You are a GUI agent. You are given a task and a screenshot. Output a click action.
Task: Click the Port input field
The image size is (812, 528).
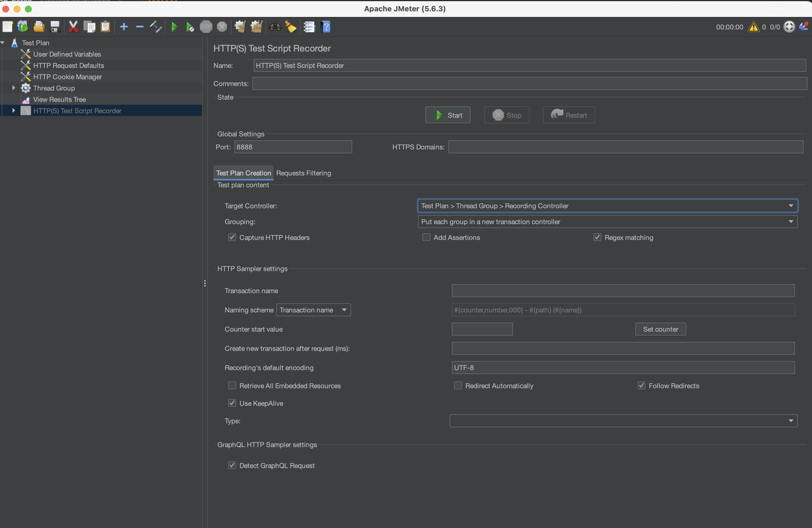coord(293,147)
